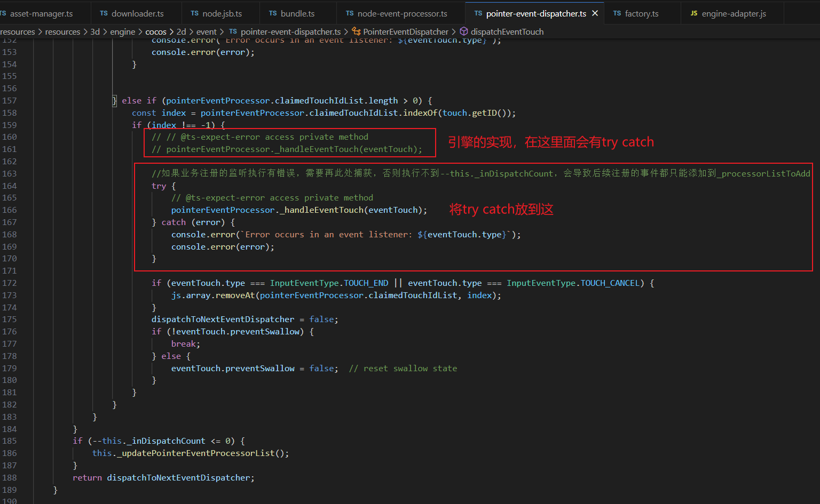
Task: Select the node.jsb.ts tab
Action: pos(222,13)
